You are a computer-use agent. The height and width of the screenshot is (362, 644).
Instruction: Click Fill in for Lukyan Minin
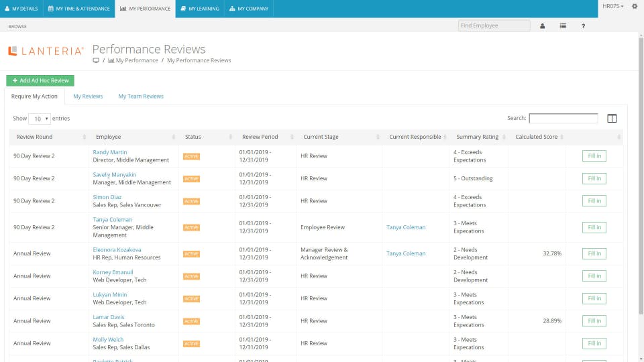click(x=594, y=298)
